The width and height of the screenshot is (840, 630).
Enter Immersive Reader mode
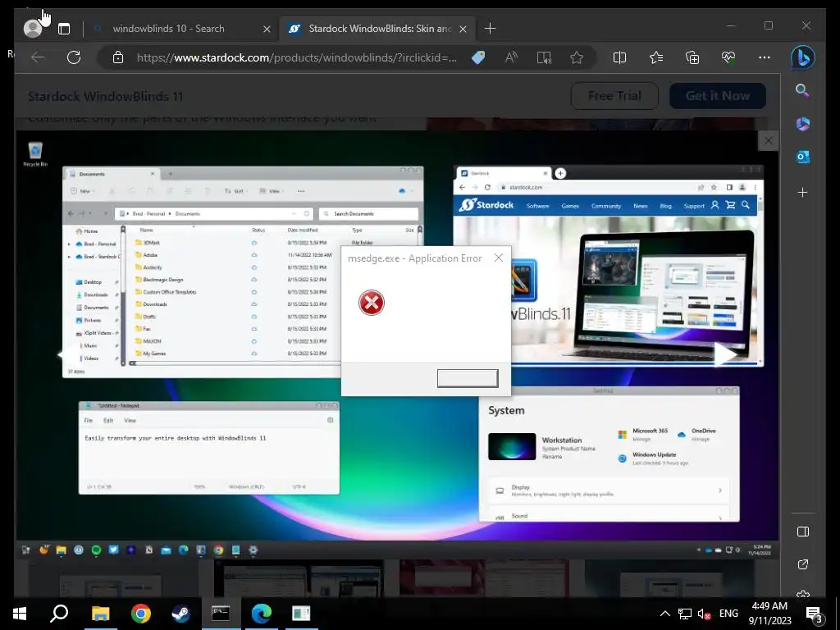[544, 58]
